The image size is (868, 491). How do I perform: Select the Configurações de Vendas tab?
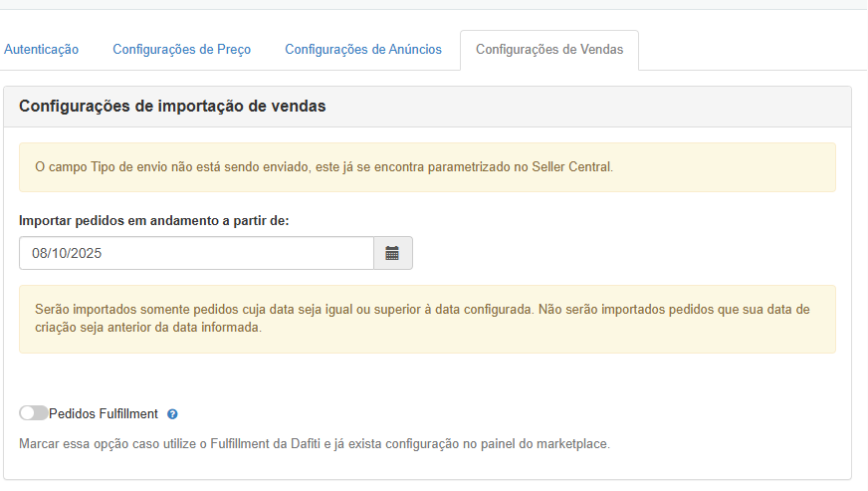coord(549,50)
